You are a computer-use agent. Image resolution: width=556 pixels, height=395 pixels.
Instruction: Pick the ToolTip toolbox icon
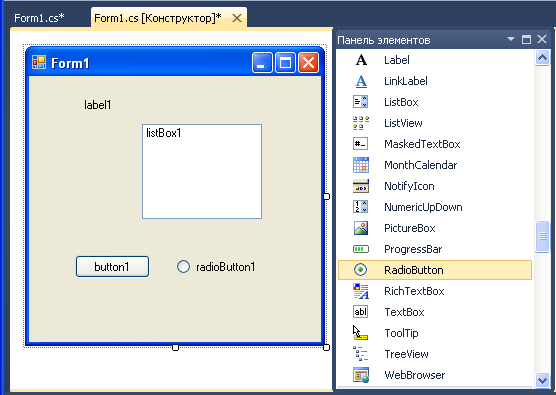[361, 333]
